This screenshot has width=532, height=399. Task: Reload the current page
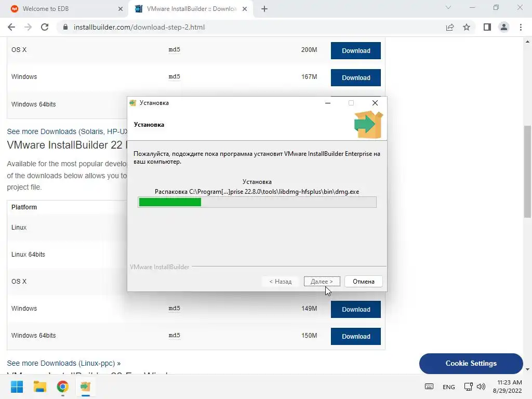coord(45,27)
